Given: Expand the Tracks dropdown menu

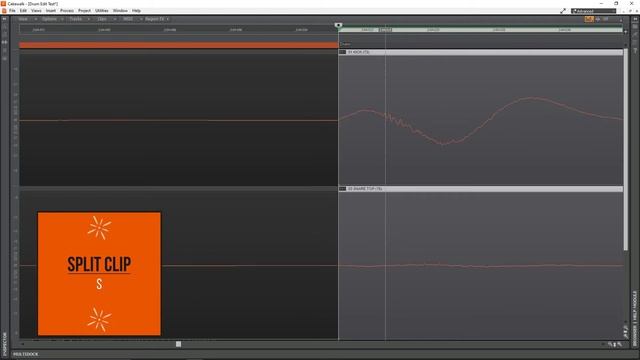Looking at the screenshot, I should click(79, 19).
